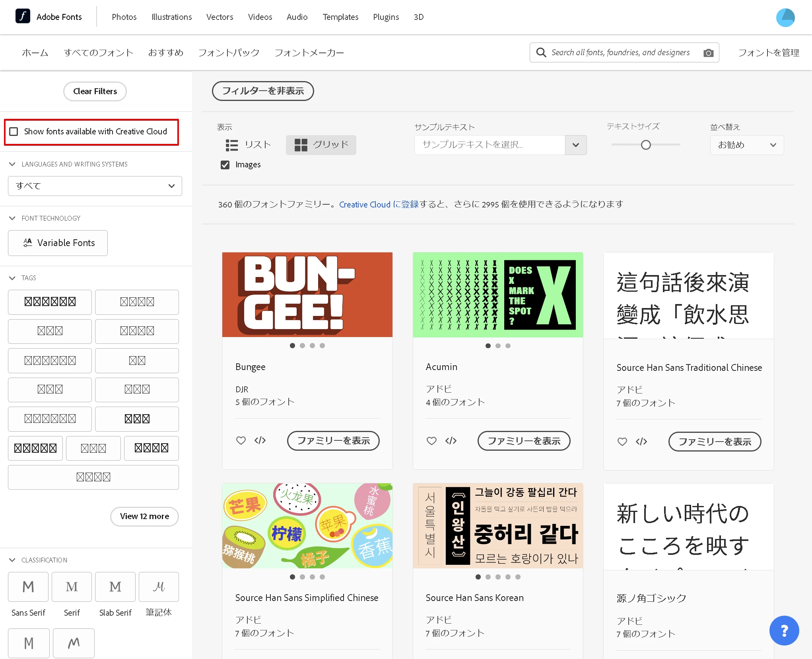Open おすすめ tab
The height and width of the screenshot is (659, 812).
coord(166,53)
